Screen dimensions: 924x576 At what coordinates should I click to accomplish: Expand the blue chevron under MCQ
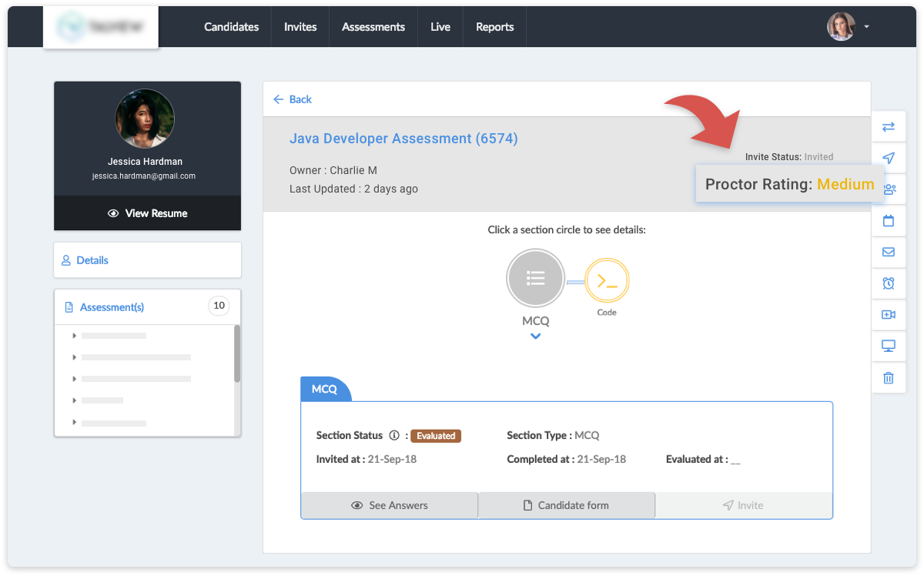[x=535, y=337]
